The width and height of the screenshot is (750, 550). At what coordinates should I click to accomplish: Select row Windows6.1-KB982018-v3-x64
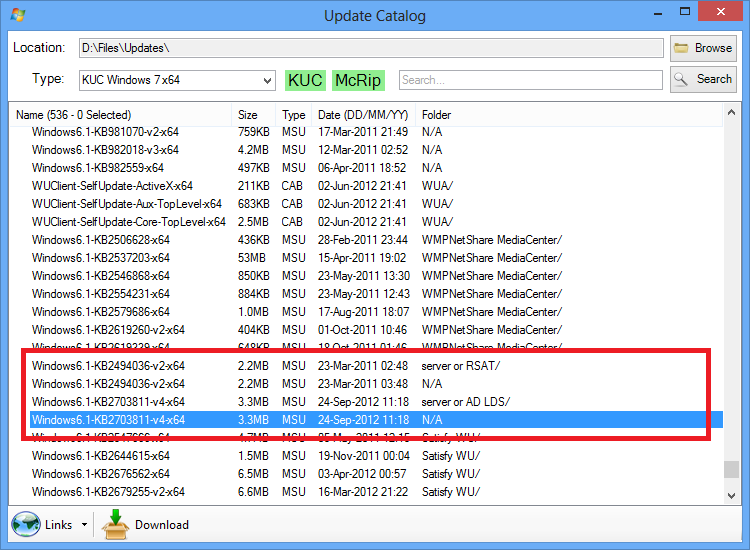(376, 150)
